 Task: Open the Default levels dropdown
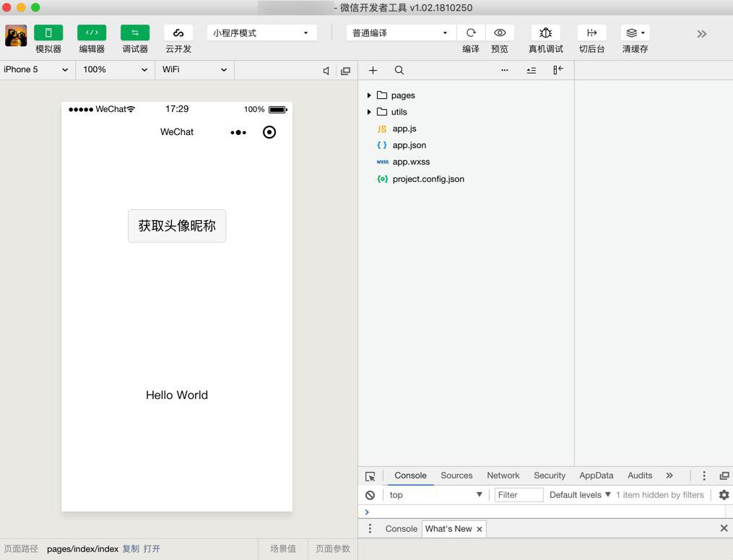coord(580,495)
